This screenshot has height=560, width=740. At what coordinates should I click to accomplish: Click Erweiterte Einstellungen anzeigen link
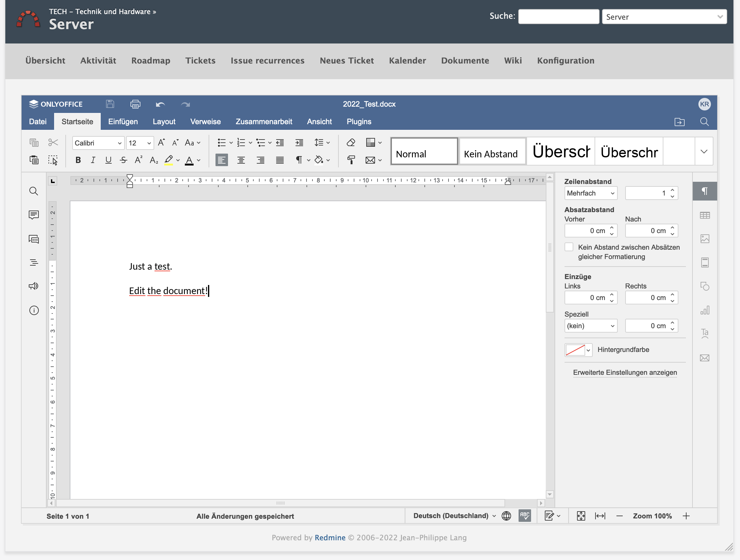pos(625,372)
